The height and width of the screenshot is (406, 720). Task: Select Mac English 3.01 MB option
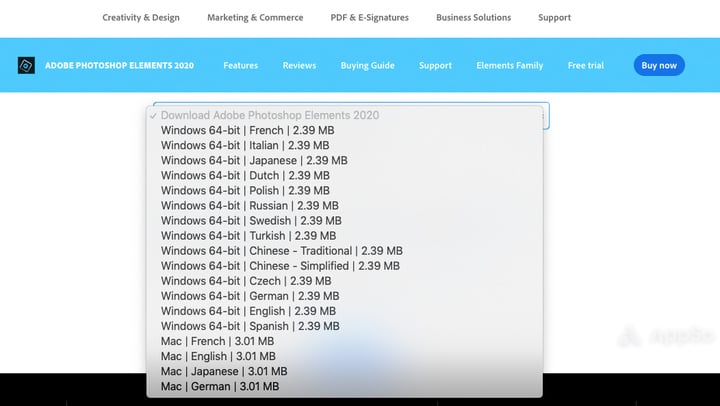coord(344,356)
